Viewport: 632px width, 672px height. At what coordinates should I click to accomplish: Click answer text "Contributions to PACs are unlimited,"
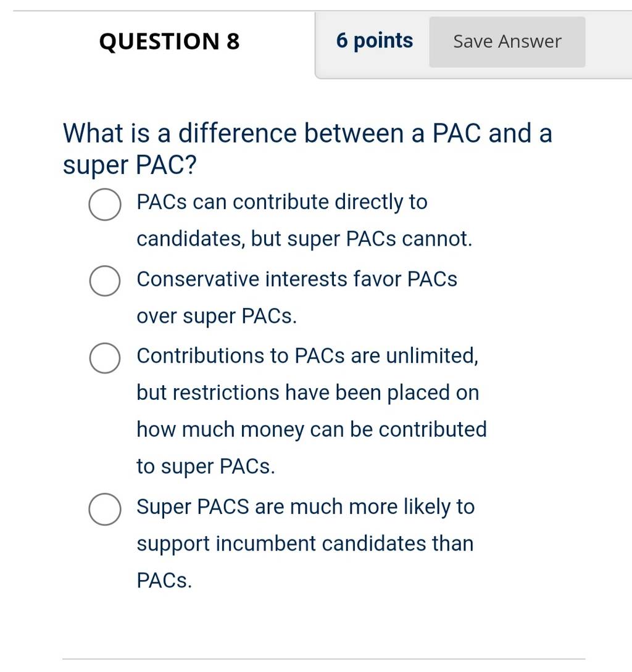308,356
